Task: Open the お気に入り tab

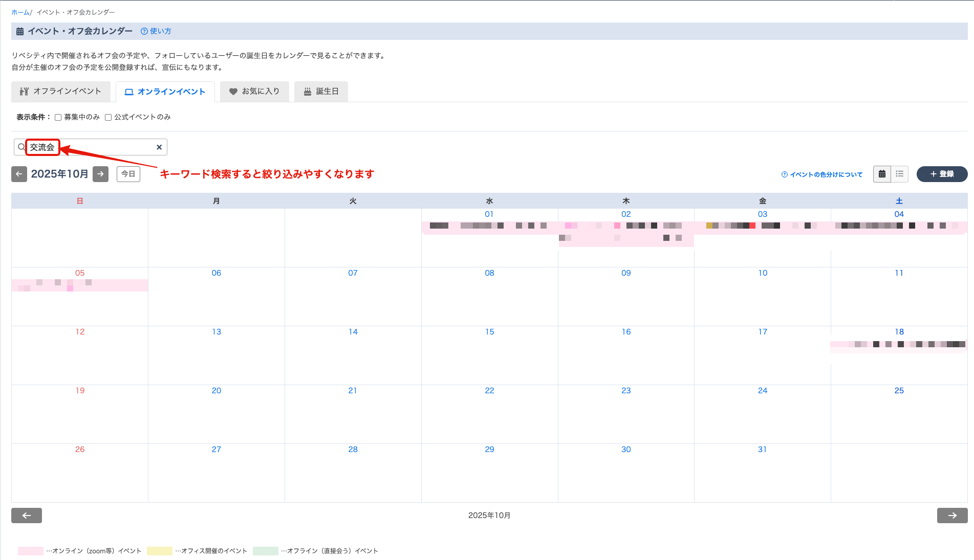Action: tap(254, 92)
